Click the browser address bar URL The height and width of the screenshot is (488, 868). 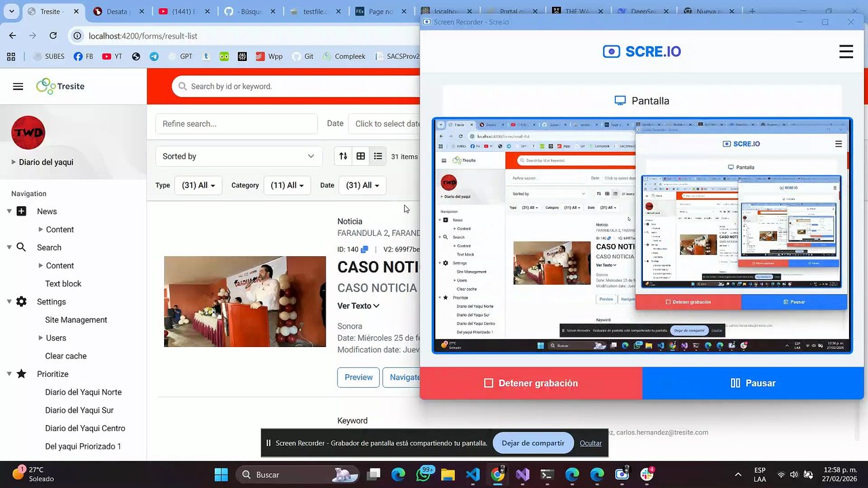(143, 35)
